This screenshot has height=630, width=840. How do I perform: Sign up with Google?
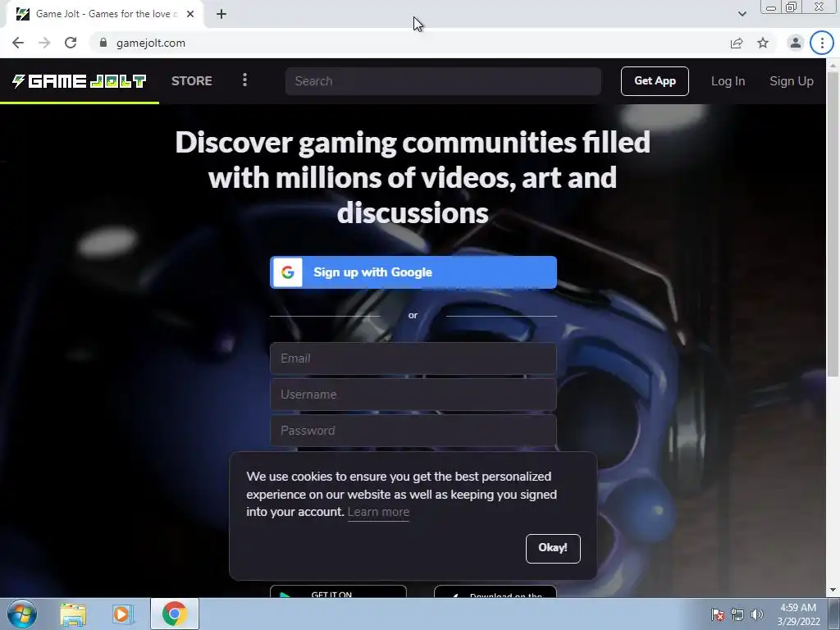tap(413, 272)
